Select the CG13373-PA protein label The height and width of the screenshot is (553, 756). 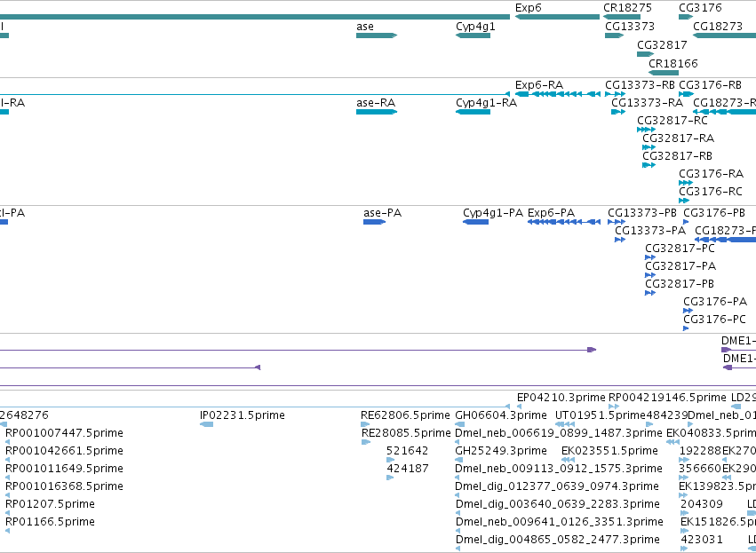pos(650,231)
